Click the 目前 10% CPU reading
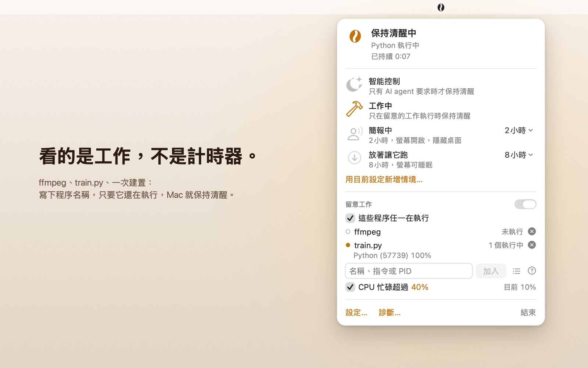Screen dimensions: 588x368 (520, 287)
